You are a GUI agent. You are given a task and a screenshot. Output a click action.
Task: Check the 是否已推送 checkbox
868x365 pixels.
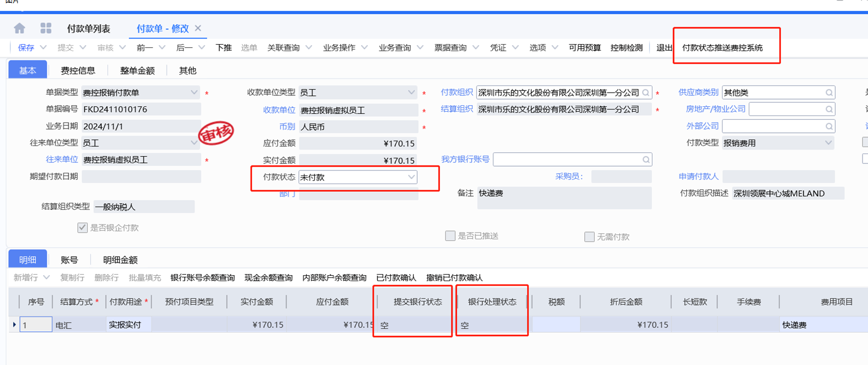450,236
